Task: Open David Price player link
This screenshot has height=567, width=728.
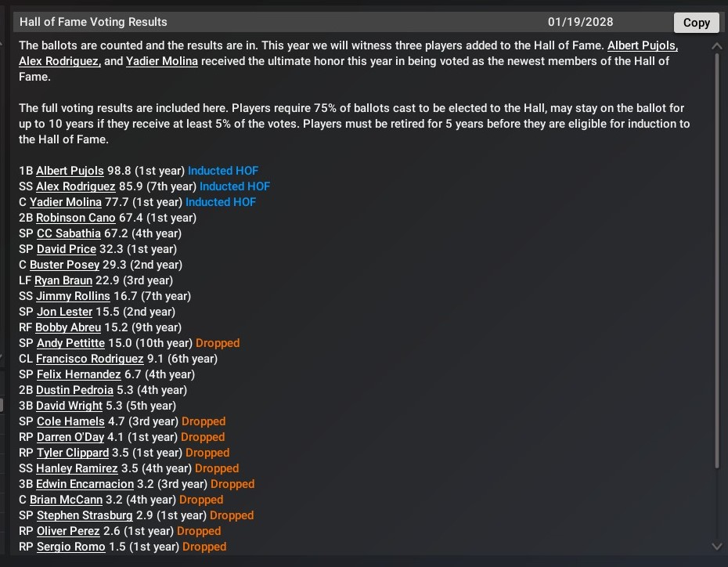Action: [x=67, y=249]
